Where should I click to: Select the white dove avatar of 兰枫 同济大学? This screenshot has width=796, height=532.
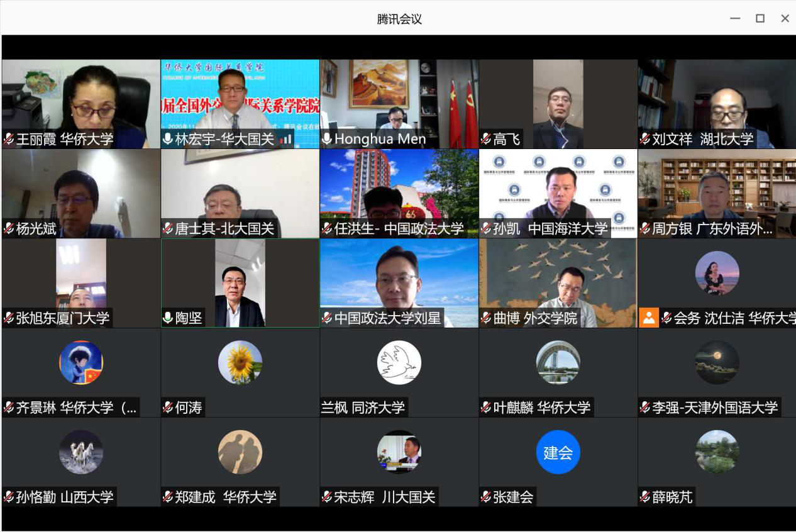pyautogui.click(x=399, y=363)
